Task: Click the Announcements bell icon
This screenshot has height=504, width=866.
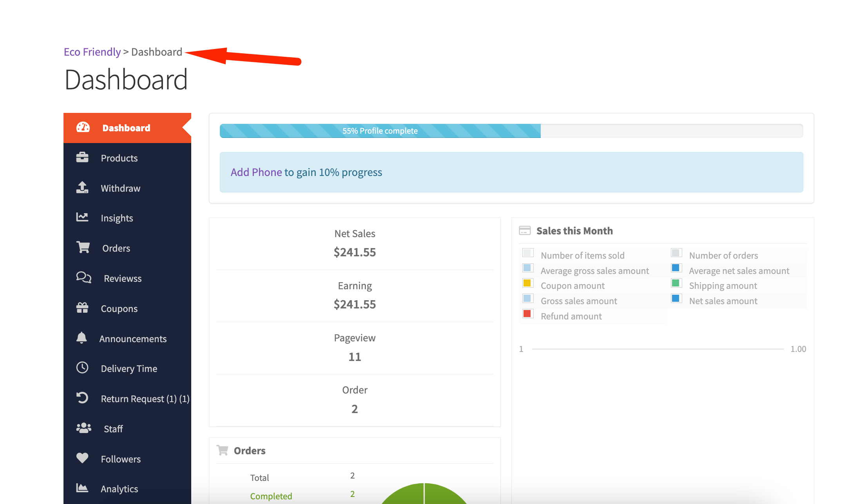Action: click(82, 338)
